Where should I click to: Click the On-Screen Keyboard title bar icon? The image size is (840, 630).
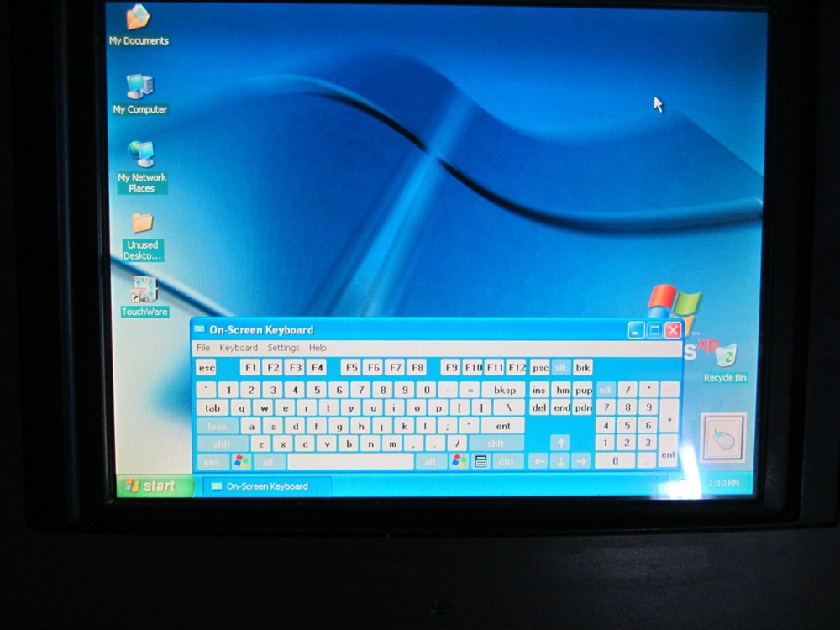[x=200, y=329]
